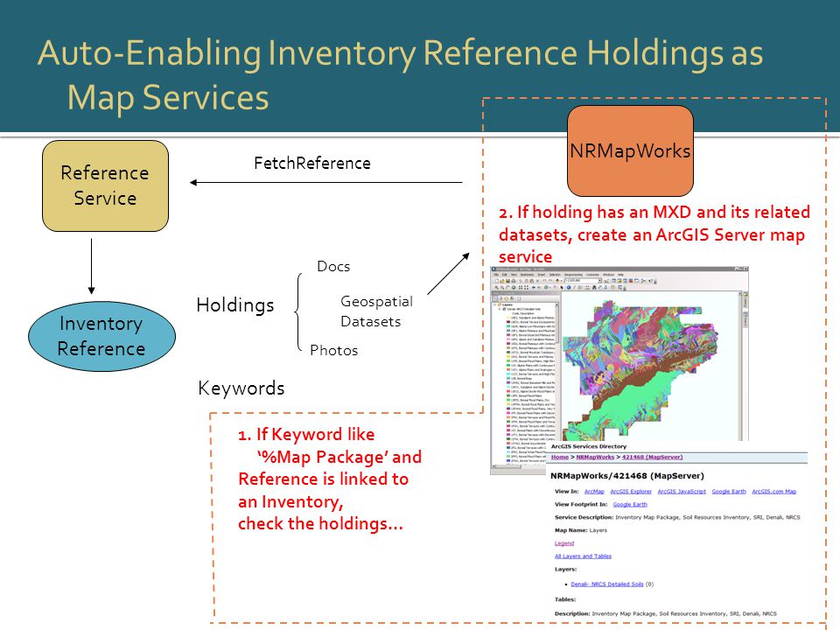Click the Fixed Zoom In icon
Viewport: 840px width, 630px height.
(521, 288)
